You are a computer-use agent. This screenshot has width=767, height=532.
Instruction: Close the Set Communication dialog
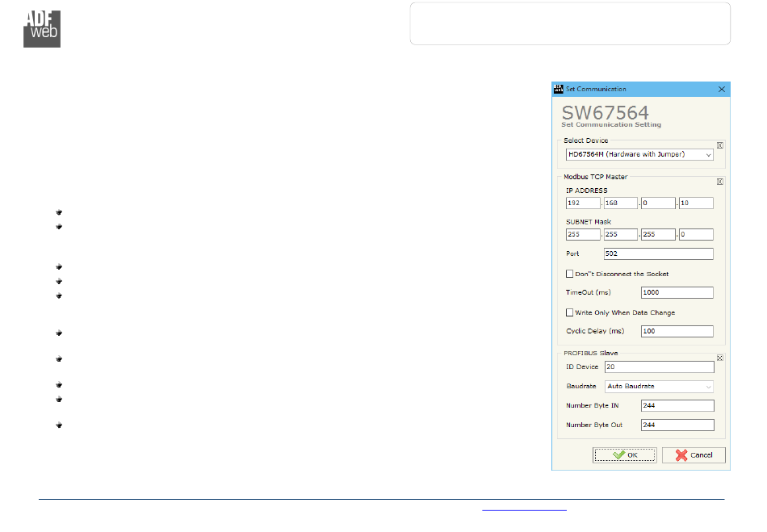click(x=722, y=89)
